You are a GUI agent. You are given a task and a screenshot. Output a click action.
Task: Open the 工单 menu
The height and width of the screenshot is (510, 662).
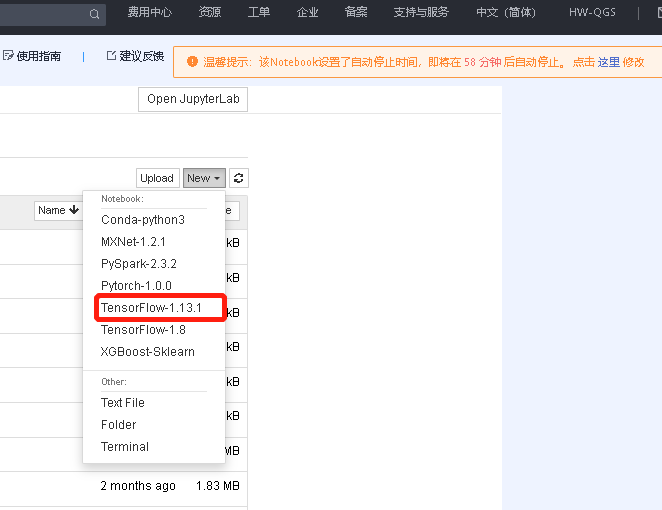click(x=258, y=12)
